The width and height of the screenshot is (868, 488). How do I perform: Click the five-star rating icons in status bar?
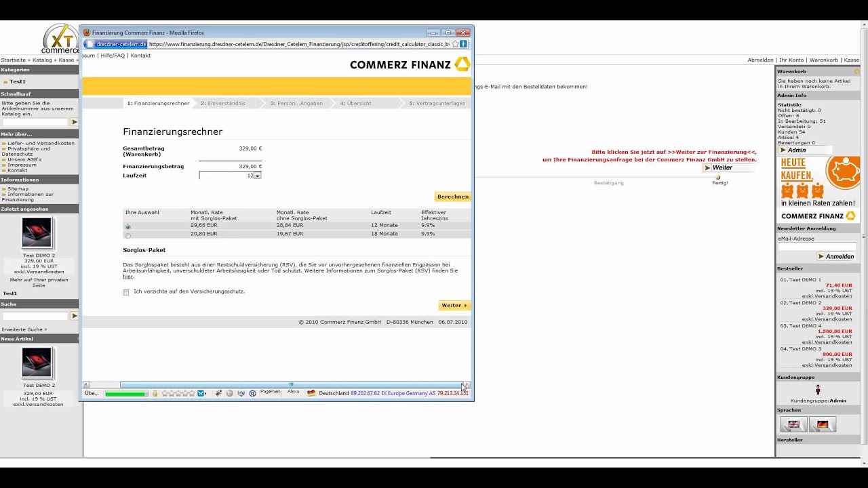click(x=179, y=393)
